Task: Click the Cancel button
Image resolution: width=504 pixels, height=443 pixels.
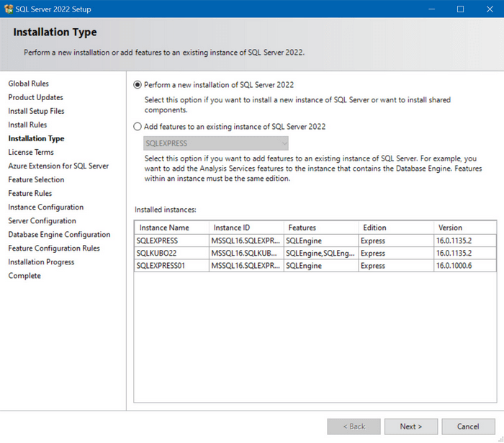Action: [468, 426]
